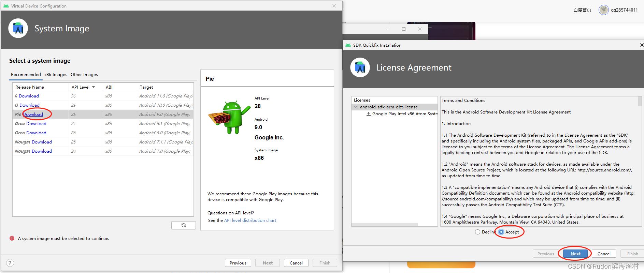Click the Licenses tree horizontal scrollbar
Screen dimensions: 644x273
pyautogui.click(x=384, y=225)
